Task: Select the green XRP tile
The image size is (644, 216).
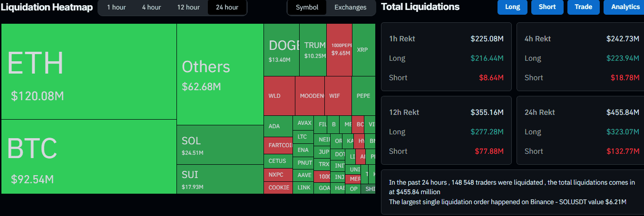Action: [363, 50]
